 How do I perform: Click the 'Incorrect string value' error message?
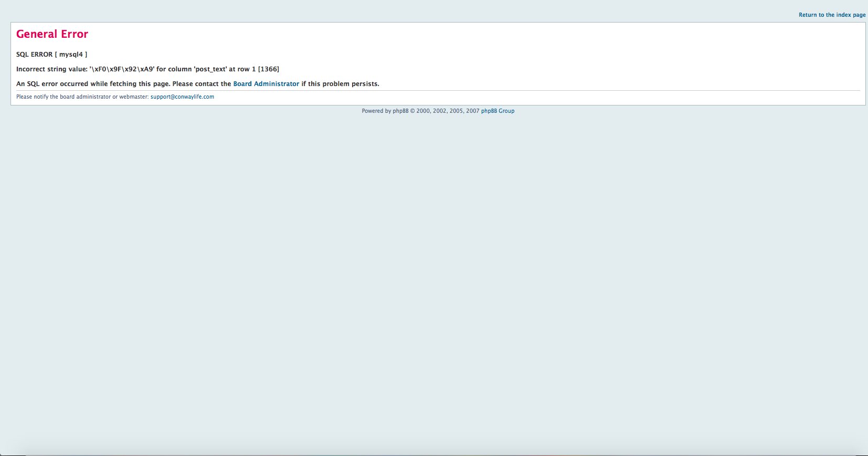(x=147, y=69)
